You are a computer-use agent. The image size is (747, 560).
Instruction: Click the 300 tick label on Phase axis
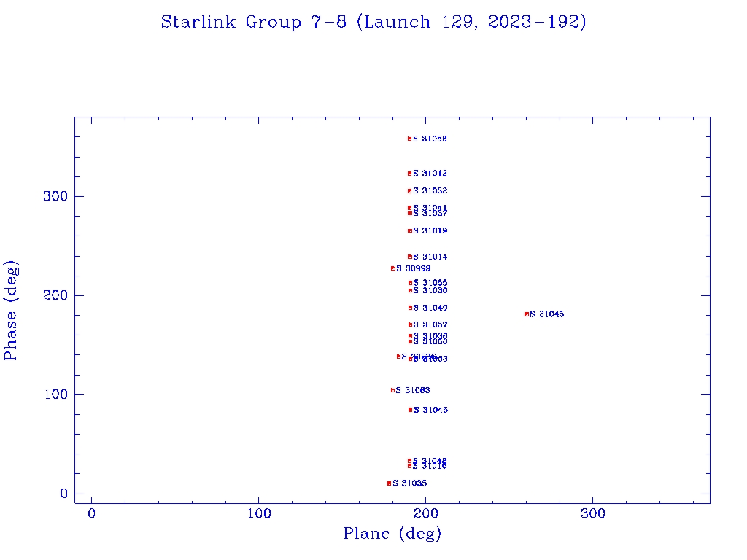(x=55, y=196)
